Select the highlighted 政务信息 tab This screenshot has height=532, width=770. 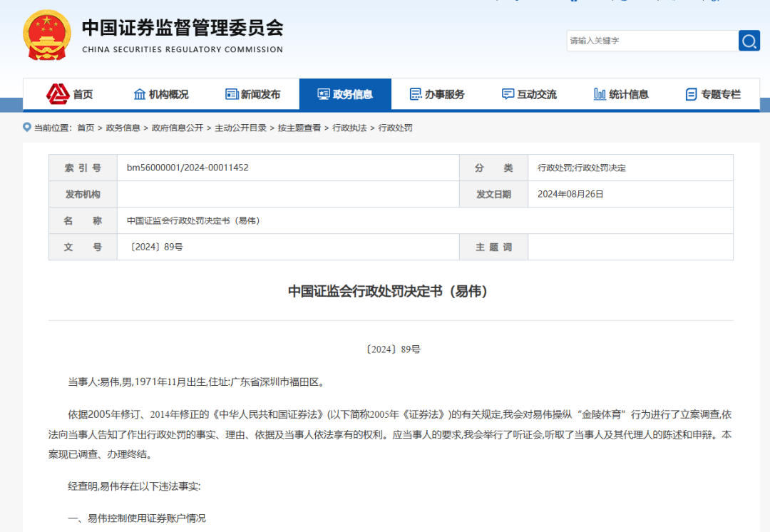[x=345, y=94]
